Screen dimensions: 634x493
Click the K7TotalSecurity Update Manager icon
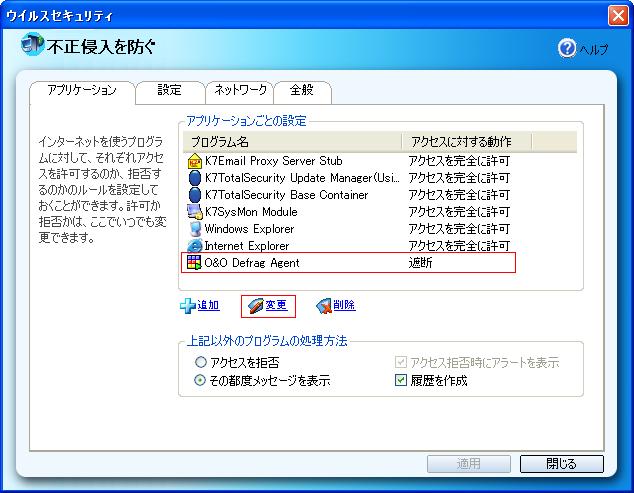click(x=194, y=178)
